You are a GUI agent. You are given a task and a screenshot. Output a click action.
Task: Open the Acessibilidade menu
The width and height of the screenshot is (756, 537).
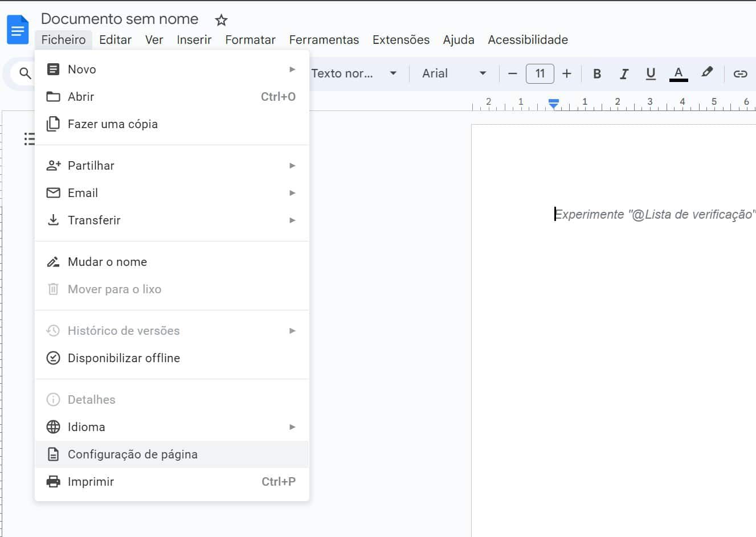(x=528, y=40)
